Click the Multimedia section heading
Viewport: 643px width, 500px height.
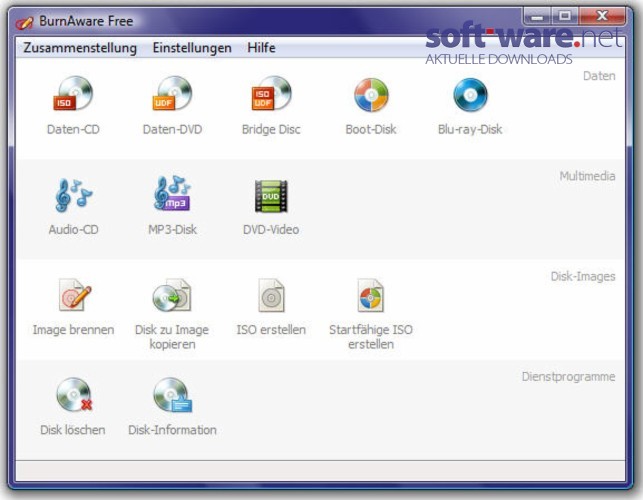[587, 176]
